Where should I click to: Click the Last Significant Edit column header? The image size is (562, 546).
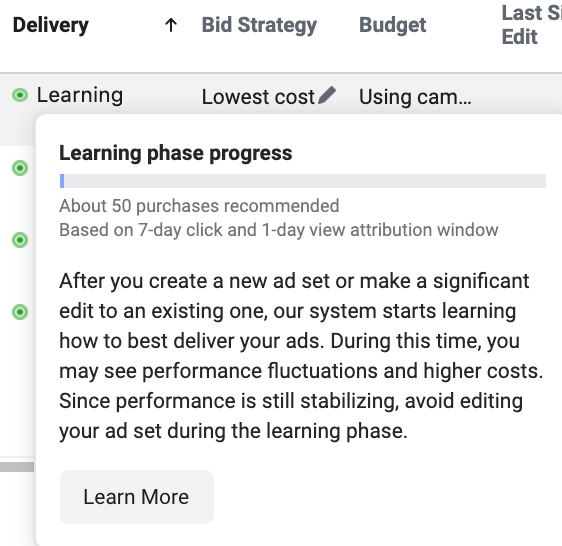pyautogui.click(x=532, y=25)
